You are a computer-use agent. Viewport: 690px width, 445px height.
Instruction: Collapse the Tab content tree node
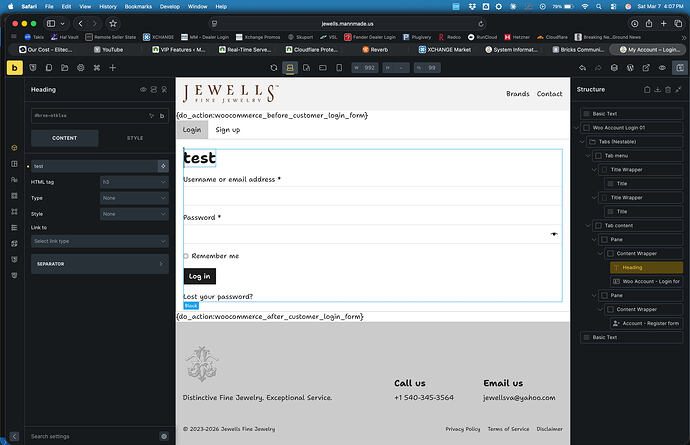588,225
